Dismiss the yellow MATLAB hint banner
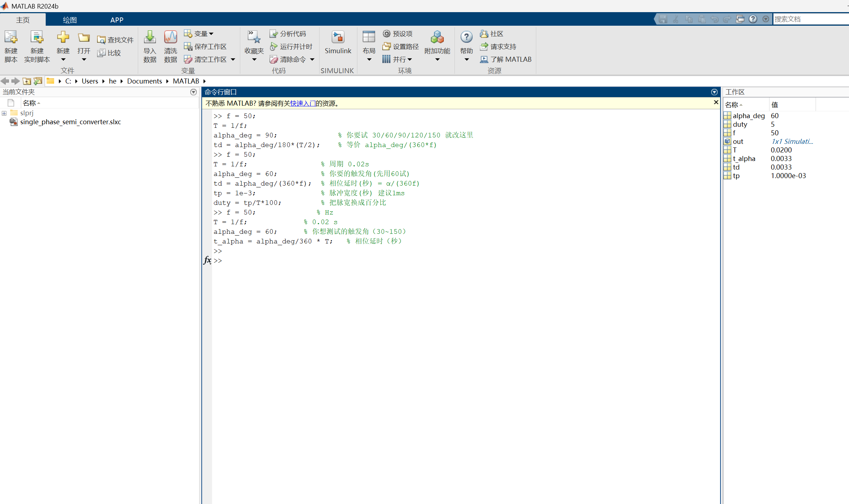 pyautogui.click(x=715, y=102)
